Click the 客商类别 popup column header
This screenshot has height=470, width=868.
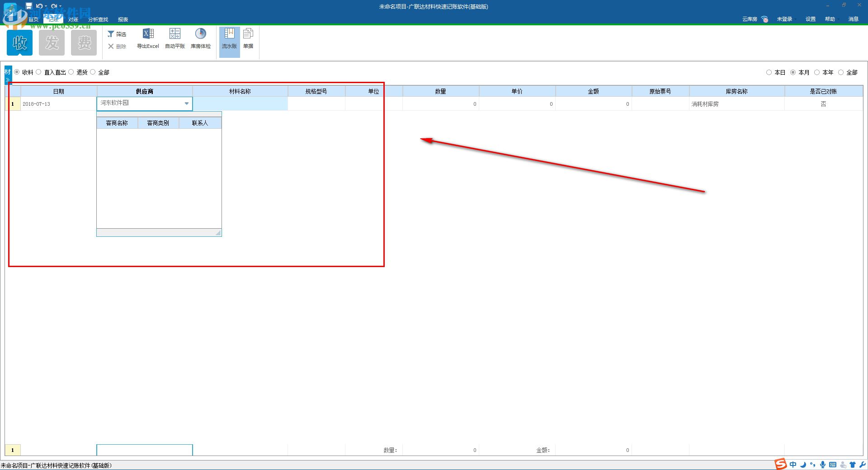pos(158,123)
